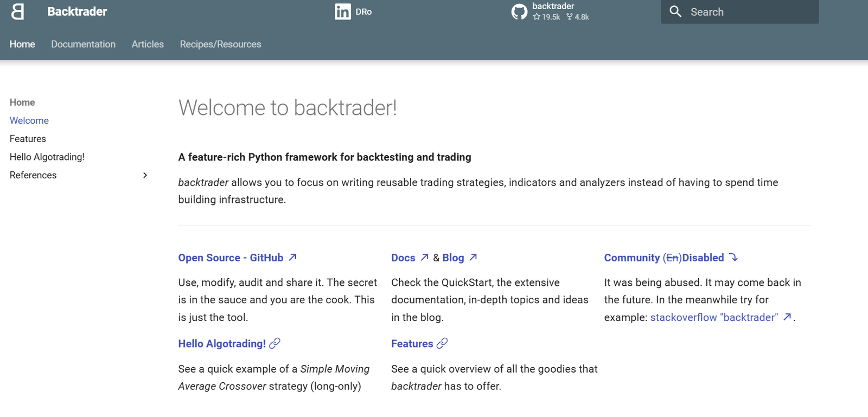The width and height of the screenshot is (868, 417).
Task: Select Hello Algotrading! in the sidebar
Action: (47, 157)
